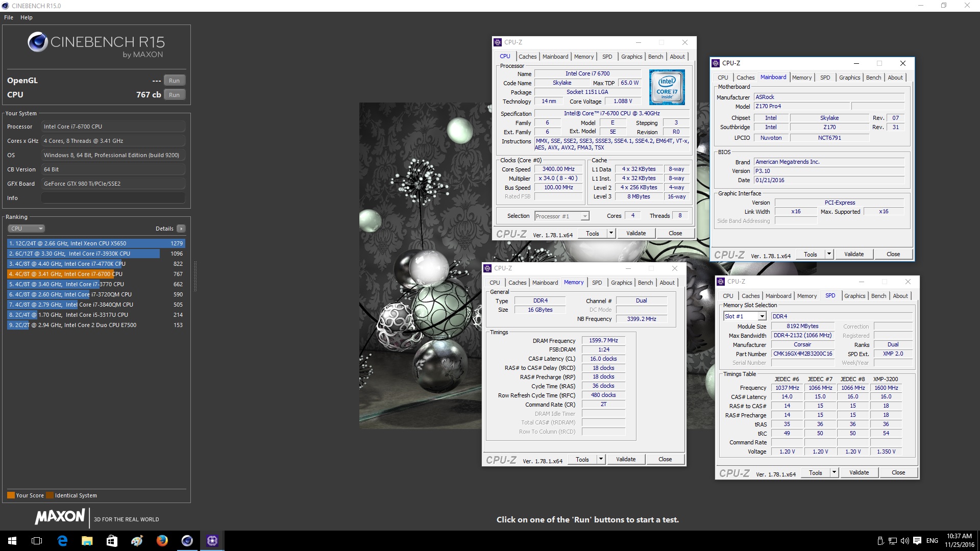This screenshot has height=551, width=980.
Task: Switch to CPU-Z purple taskbar icon
Action: pos(212,541)
